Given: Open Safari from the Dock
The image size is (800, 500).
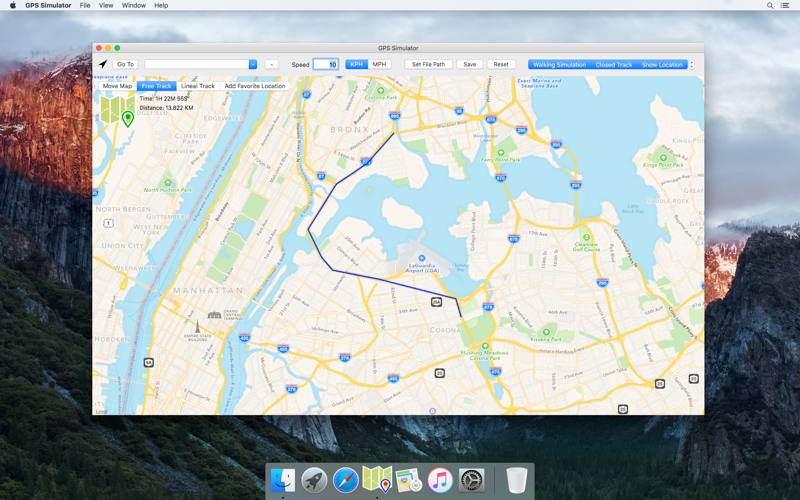Looking at the screenshot, I should (x=345, y=480).
